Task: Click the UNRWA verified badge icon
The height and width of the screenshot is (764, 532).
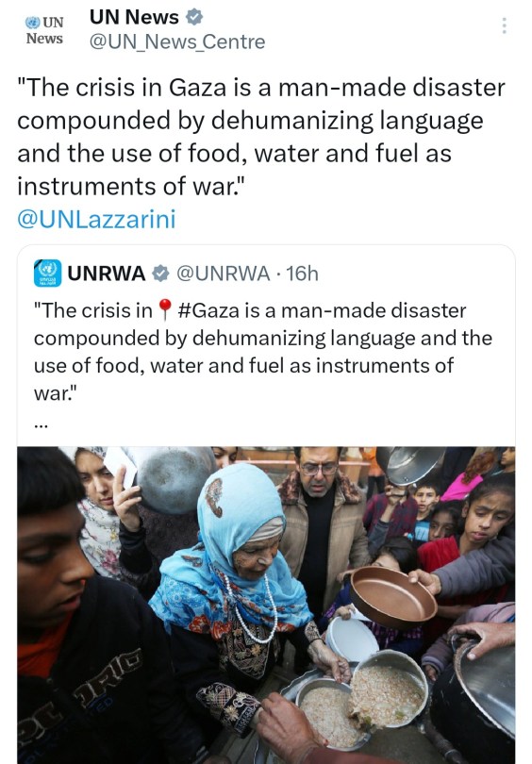Action: click(160, 274)
